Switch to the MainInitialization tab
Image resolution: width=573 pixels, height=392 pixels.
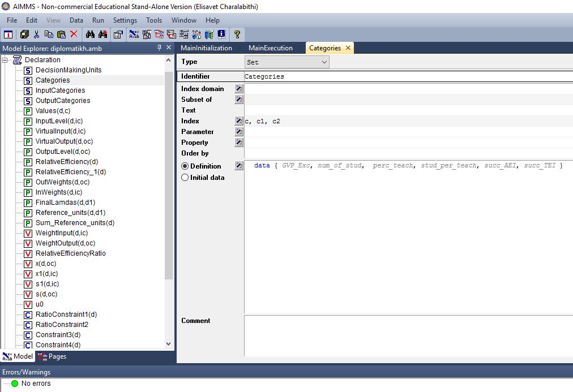pos(207,48)
